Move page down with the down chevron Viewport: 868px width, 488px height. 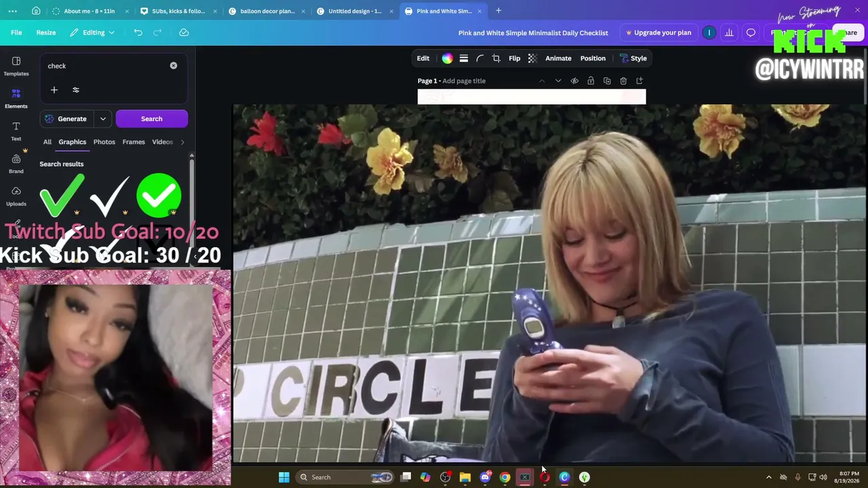click(x=558, y=81)
